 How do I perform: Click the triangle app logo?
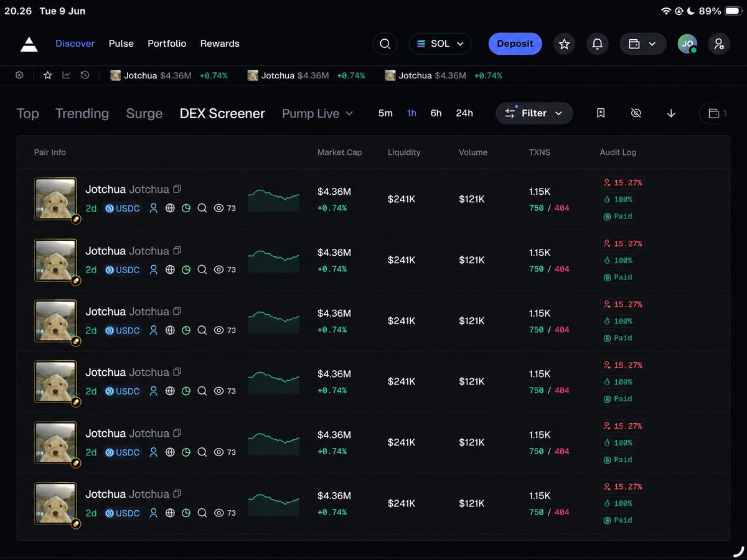29,44
